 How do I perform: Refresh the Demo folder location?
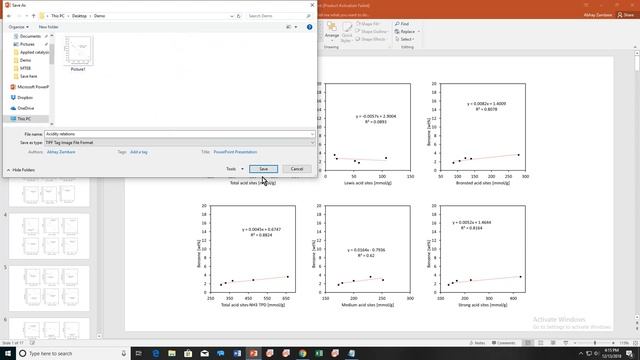[x=239, y=16]
